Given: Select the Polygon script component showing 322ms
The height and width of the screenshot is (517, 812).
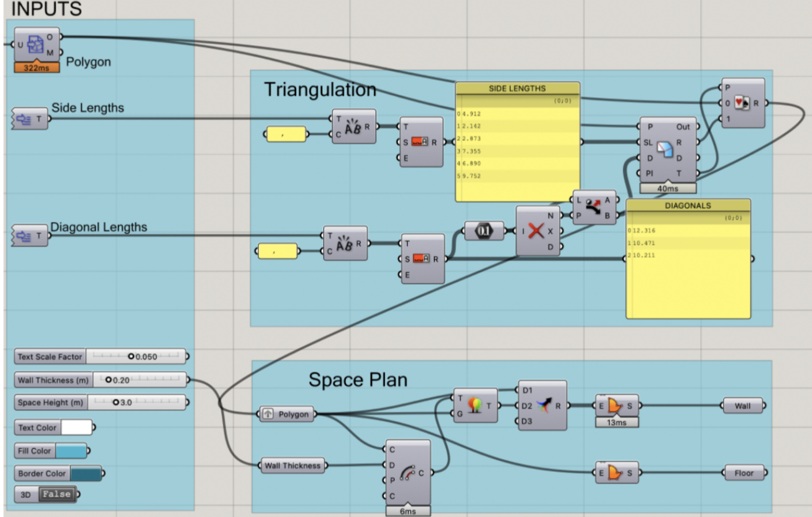Looking at the screenshot, I should click(36, 45).
